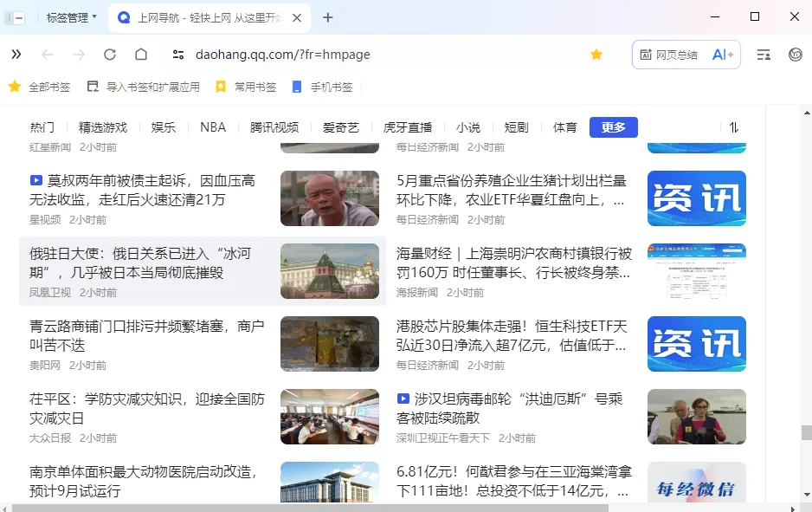
Task: Click the horizontal scrollbar at bottom
Action: [x=310, y=509]
